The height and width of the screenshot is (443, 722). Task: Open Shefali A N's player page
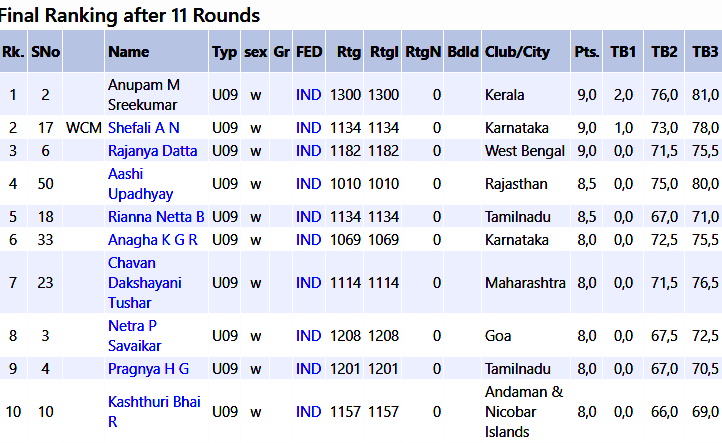pyautogui.click(x=144, y=128)
